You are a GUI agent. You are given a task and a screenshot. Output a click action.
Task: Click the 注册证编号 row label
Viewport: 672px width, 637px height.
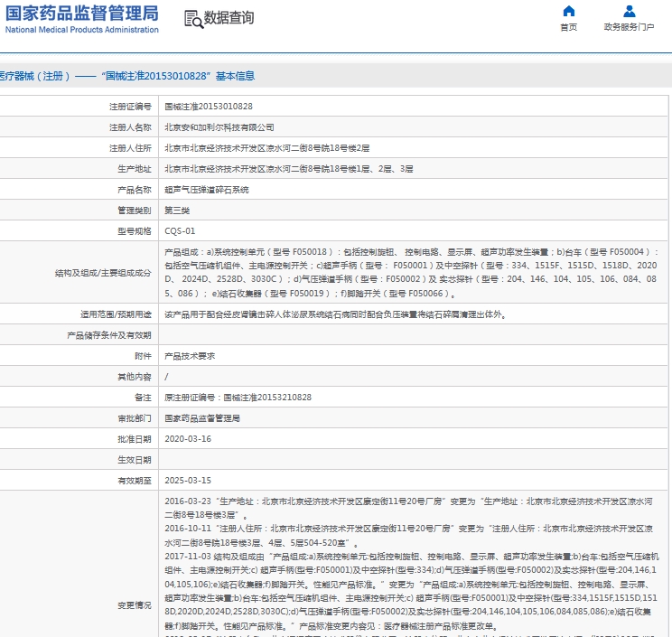pyautogui.click(x=130, y=107)
